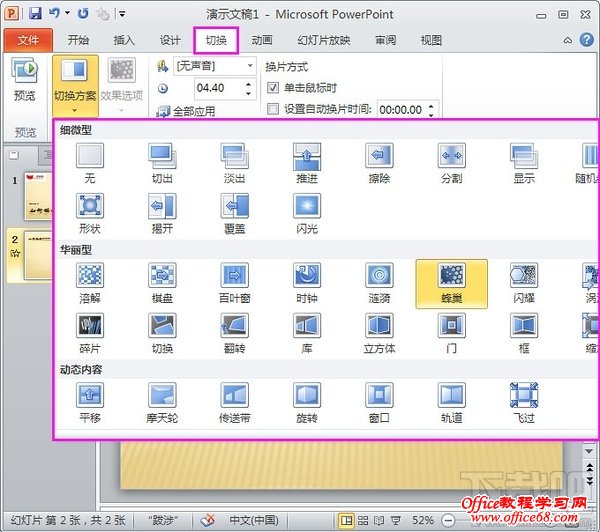The image size is (600, 532).
Task: Click the 中文(中国) language indicator
Action: coord(254,520)
